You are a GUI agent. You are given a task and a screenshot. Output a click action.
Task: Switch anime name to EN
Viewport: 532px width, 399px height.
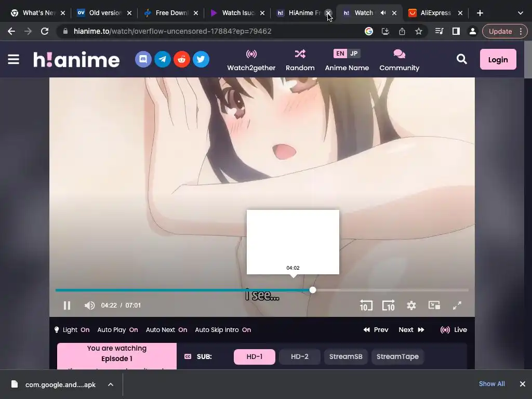pos(340,54)
